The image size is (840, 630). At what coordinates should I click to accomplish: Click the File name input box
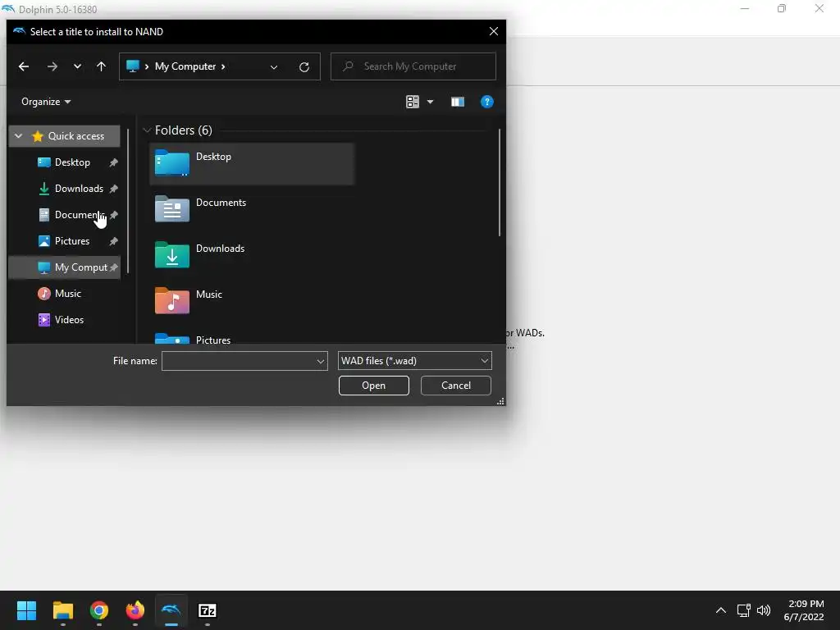(239, 361)
